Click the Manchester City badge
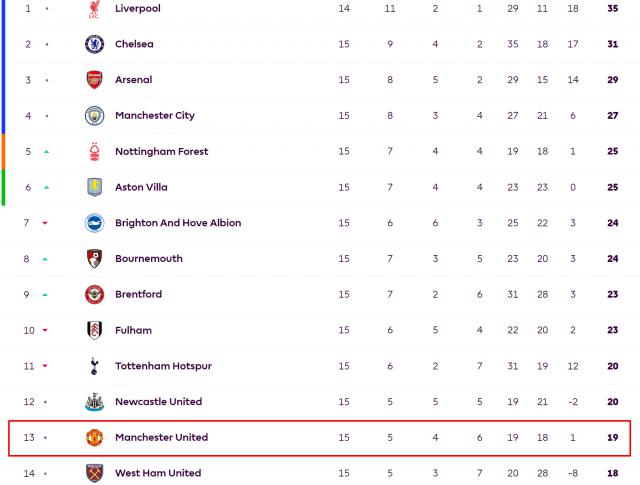 point(94,116)
